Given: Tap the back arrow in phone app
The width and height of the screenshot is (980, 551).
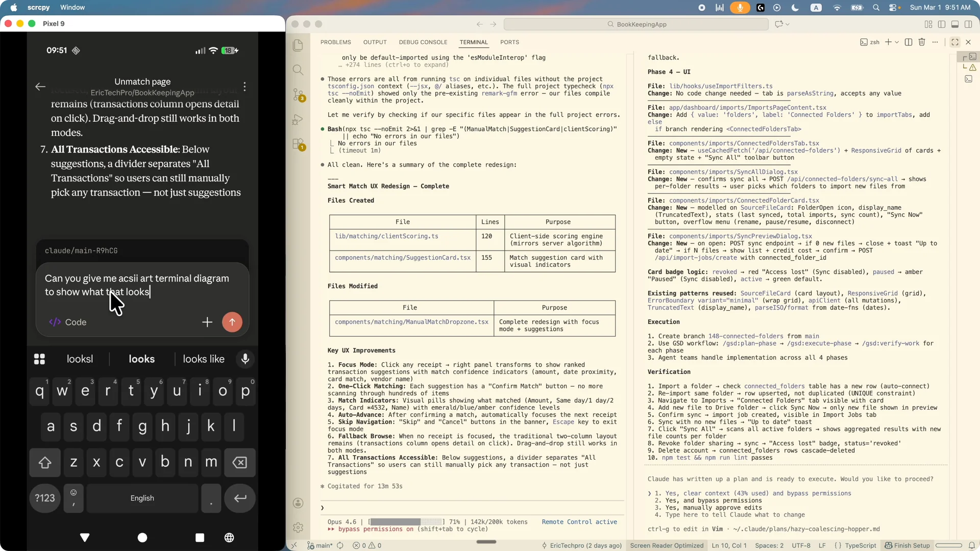Looking at the screenshot, I should click(x=40, y=87).
